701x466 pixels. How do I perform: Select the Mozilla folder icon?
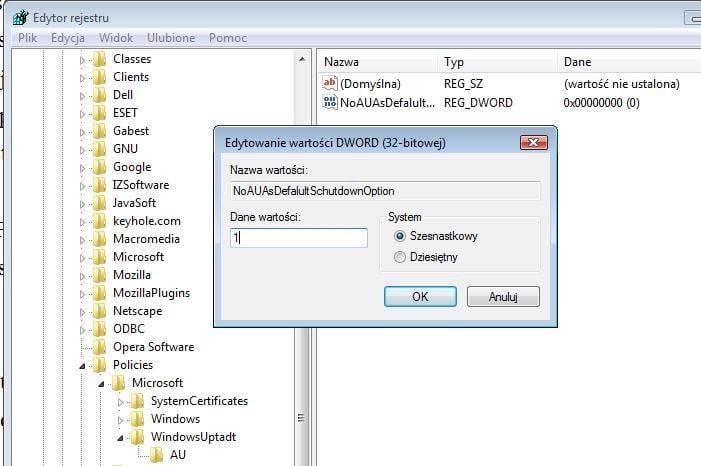99,275
